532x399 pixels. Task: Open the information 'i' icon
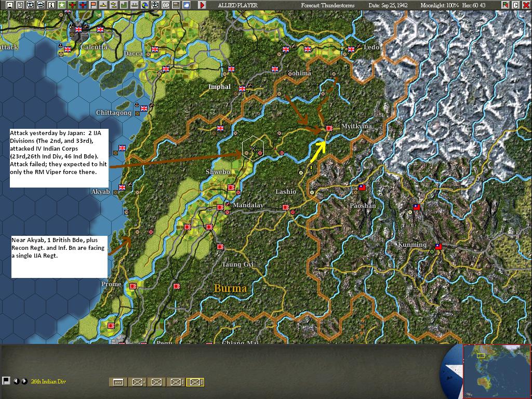(x=51, y=5)
